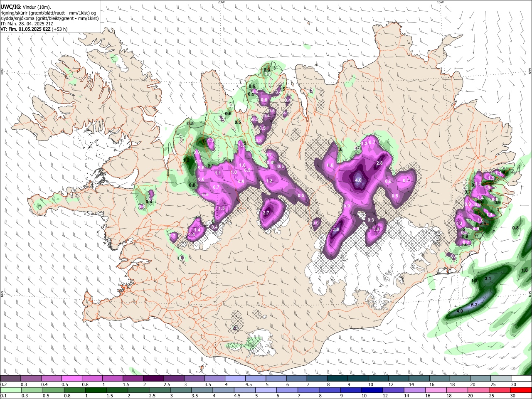This screenshot has width=532, height=399.
Task: Click the '3.8' snowfall value label
Action: coord(336,229)
